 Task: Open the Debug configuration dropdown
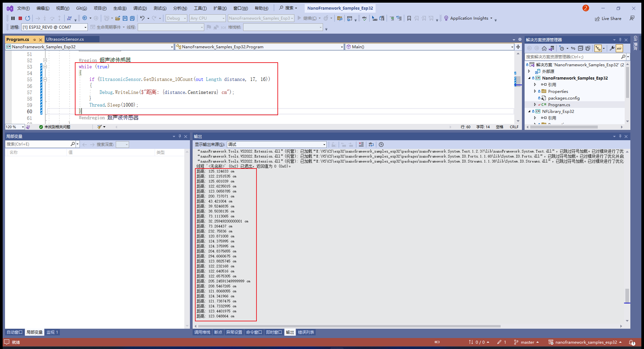(176, 18)
